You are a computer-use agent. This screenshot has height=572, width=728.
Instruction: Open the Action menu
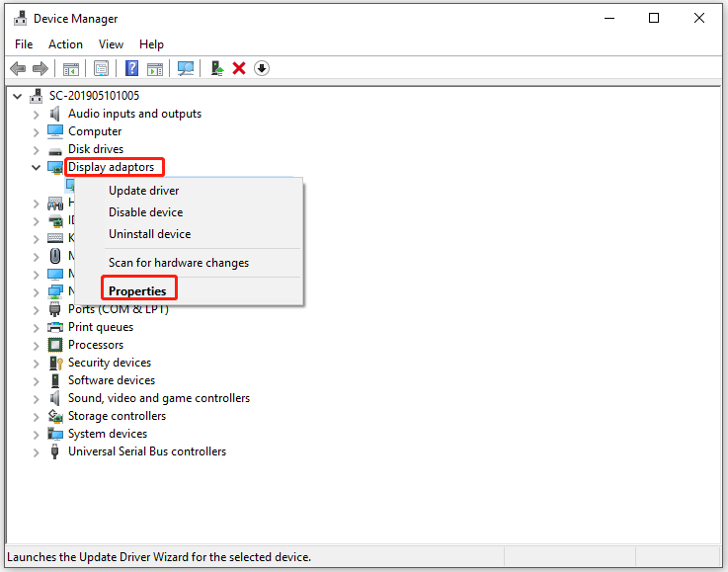pyautogui.click(x=65, y=44)
